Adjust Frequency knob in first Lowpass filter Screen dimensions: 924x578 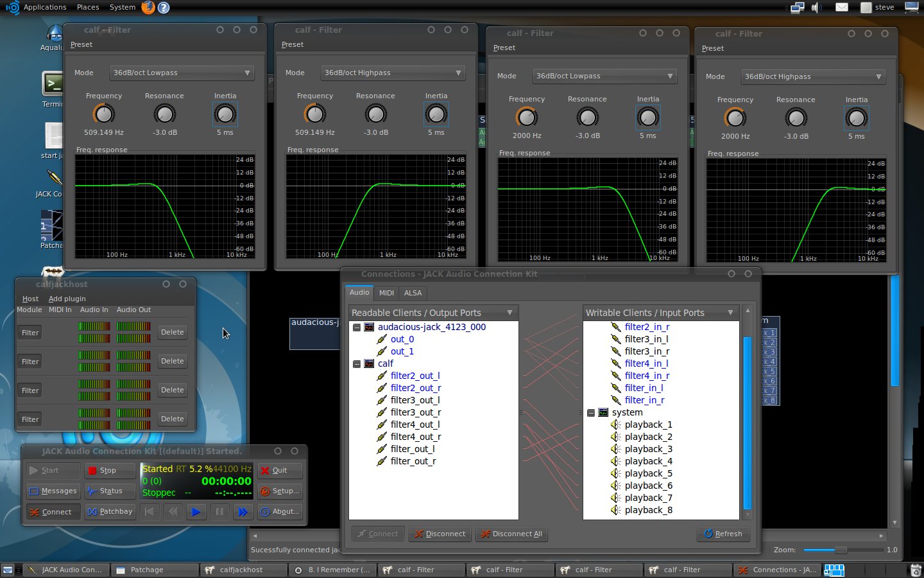click(104, 114)
